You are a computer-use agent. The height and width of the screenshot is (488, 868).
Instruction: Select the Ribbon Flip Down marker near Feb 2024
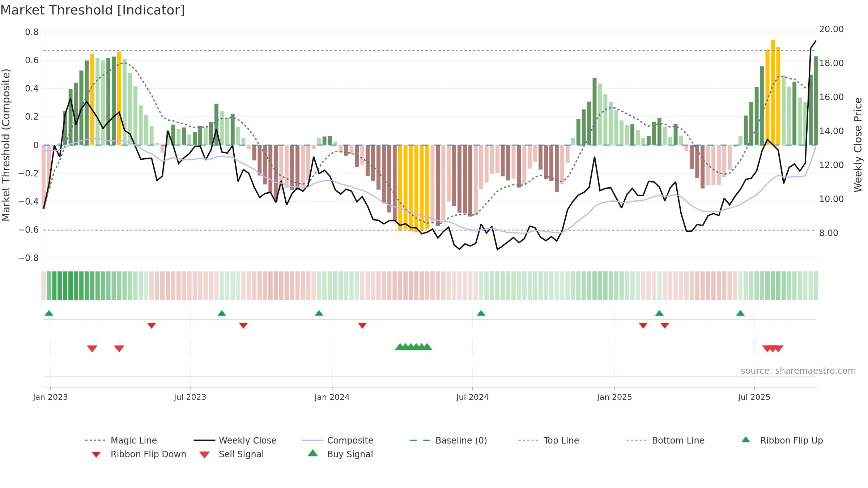[x=362, y=326]
